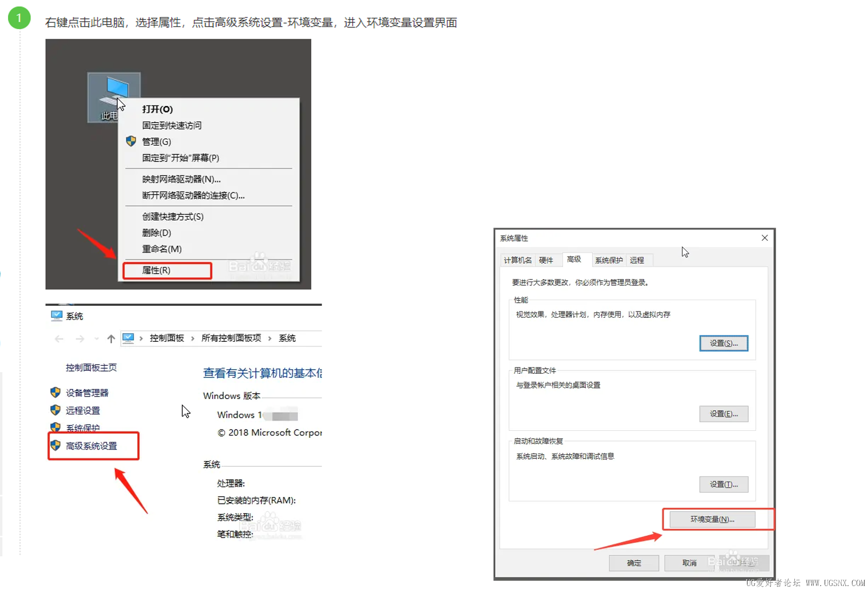868x590 pixels.
Task: Open 设备管理器 link in sidebar
Action: click(x=87, y=393)
